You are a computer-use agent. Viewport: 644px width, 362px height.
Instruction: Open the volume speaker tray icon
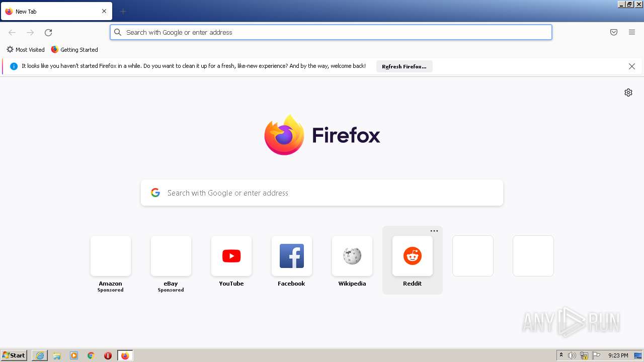(572, 355)
